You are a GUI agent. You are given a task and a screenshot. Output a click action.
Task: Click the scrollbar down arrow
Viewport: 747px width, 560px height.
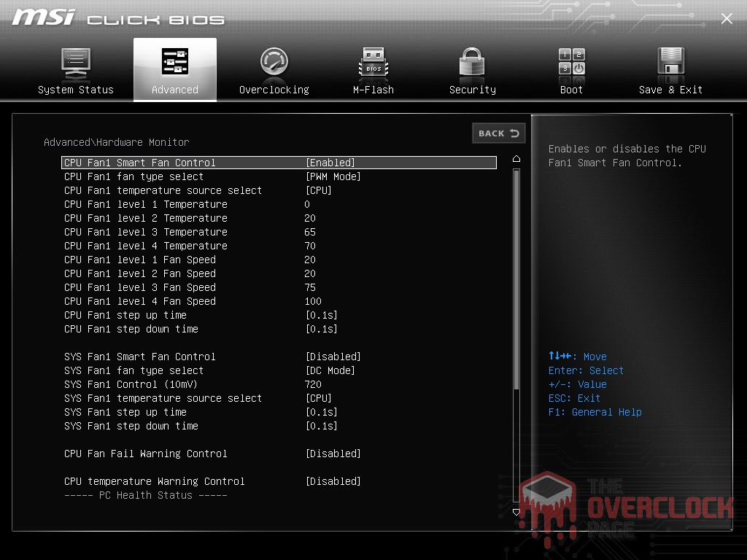[x=516, y=512]
